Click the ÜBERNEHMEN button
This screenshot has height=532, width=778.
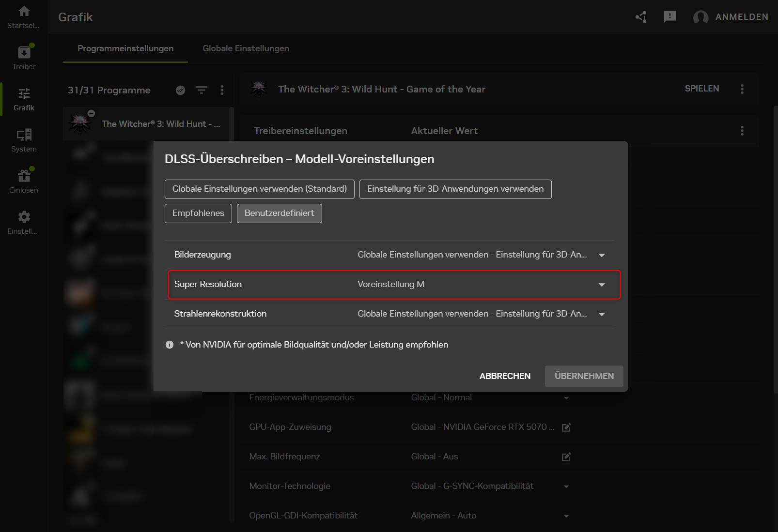click(x=584, y=376)
